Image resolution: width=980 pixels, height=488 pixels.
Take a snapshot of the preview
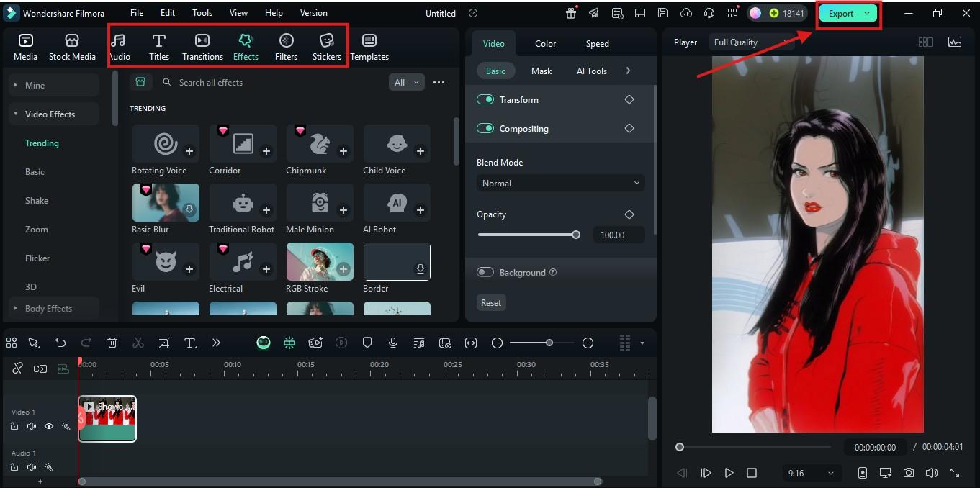tap(909, 473)
